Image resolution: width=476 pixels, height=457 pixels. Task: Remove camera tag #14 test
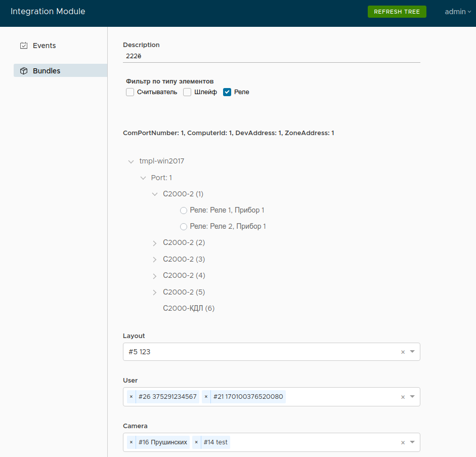pyautogui.click(x=196, y=442)
